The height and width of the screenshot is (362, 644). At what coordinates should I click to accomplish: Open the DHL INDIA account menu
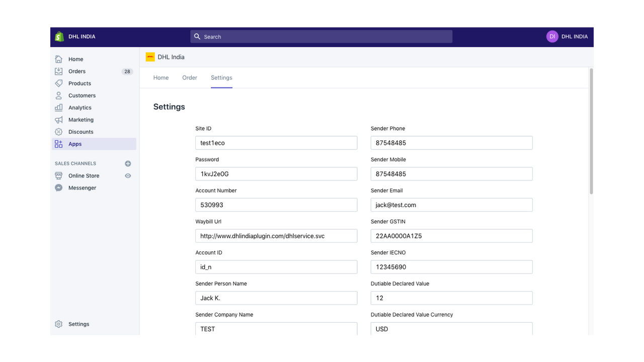[567, 37]
